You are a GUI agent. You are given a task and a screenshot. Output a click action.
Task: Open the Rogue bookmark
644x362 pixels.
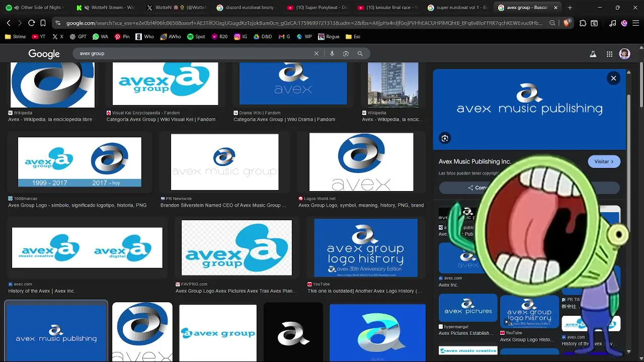pyautogui.click(x=328, y=37)
